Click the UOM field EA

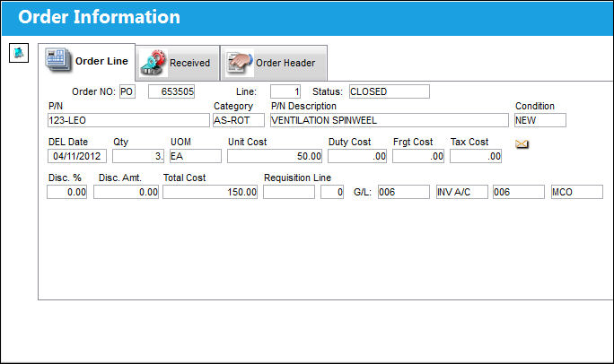196,156
